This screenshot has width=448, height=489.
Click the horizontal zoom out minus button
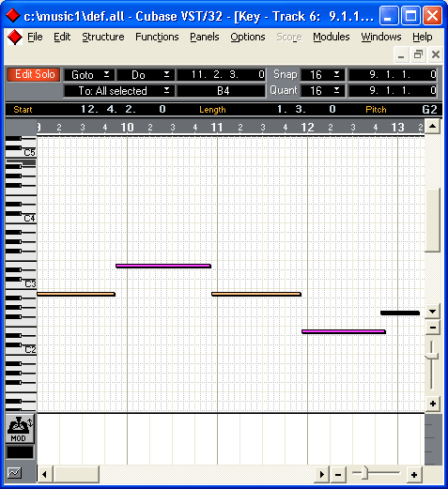pos(338,475)
